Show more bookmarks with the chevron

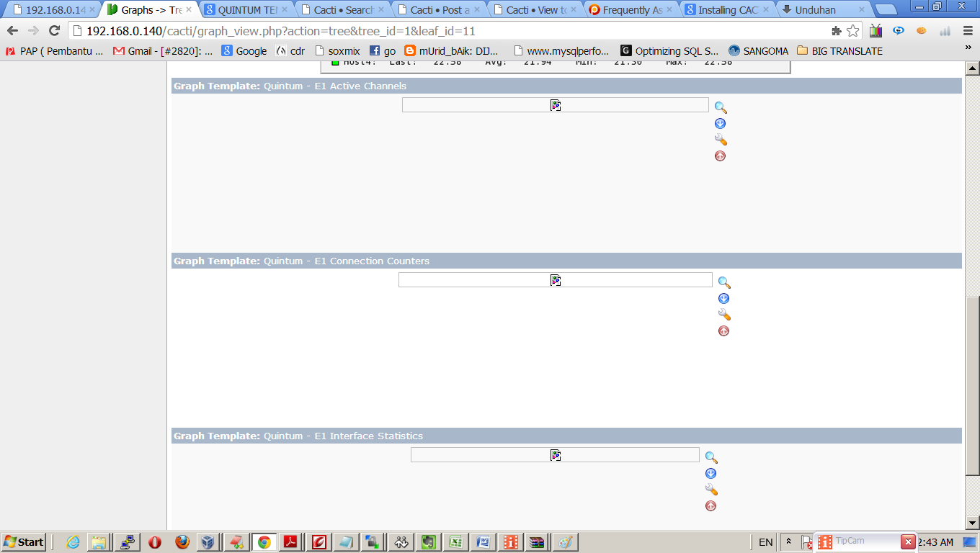pos(968,48)
